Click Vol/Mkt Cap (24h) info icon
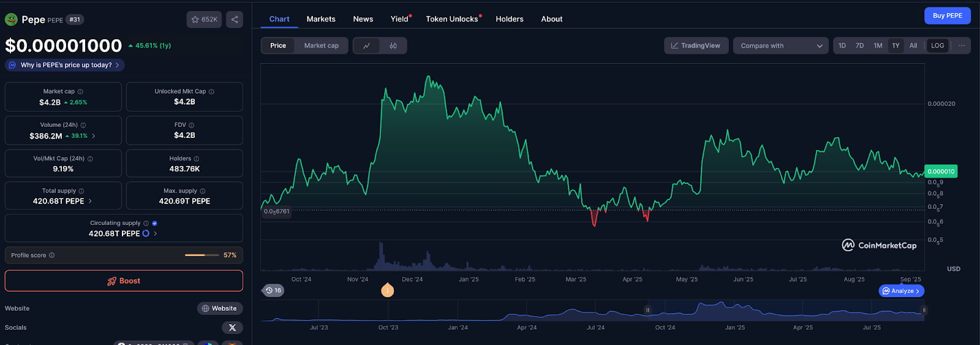 pos(90,159)
